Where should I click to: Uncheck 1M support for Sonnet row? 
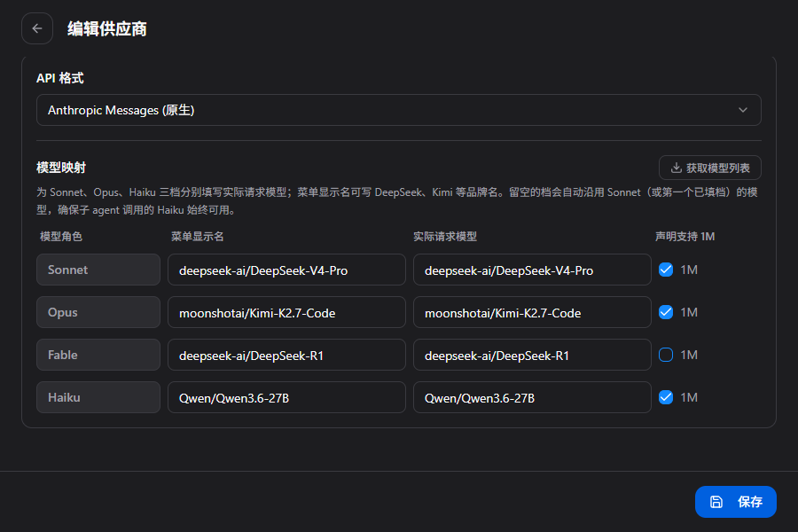666,270
